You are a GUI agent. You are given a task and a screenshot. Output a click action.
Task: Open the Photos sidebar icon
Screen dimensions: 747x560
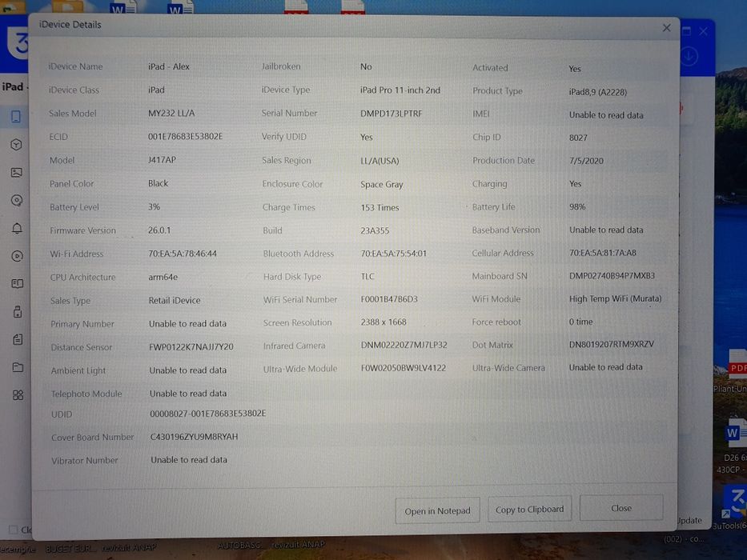[x=17, y=172]
